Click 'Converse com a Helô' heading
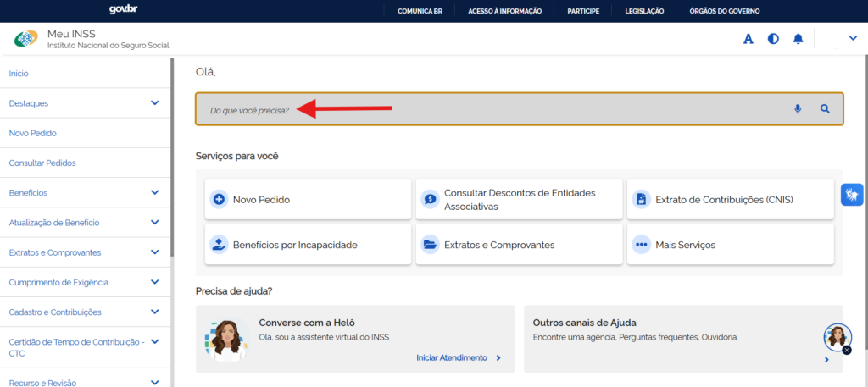Screen dimensions: 868x387 coord(307,323)
